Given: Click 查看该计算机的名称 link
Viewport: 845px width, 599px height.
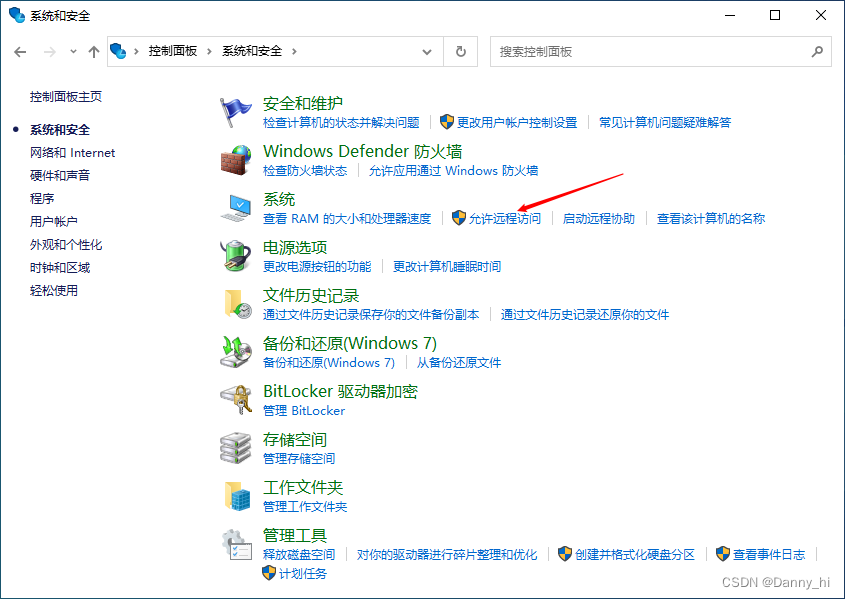Looking at the screenshot, I should [x=711, y=219].
